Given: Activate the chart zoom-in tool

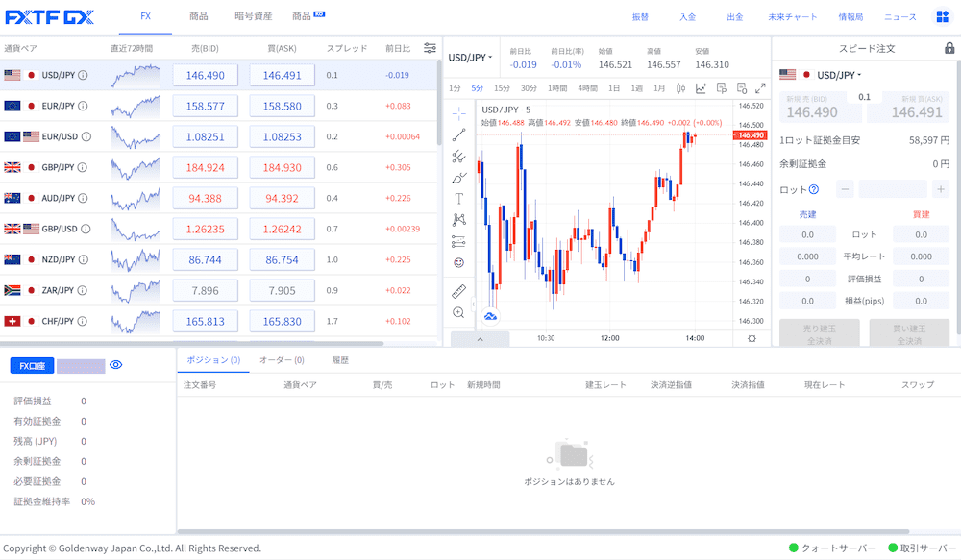Looking at the screenshot, I should pyautogui.click(x=458, y=312).
